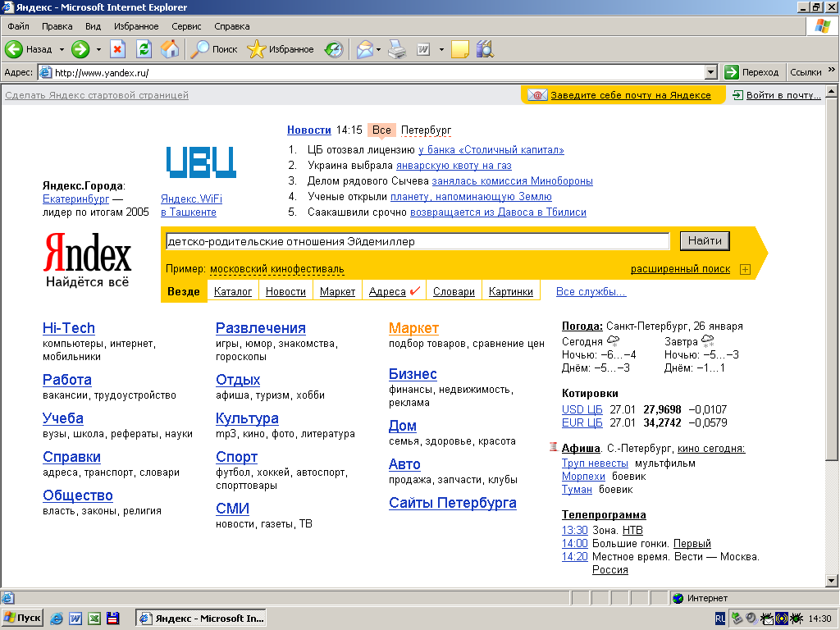This screenshot has width=840, height=630.
Task: Expand the Links (Ссылки) toolbar chevron
Action: [832, 70]
